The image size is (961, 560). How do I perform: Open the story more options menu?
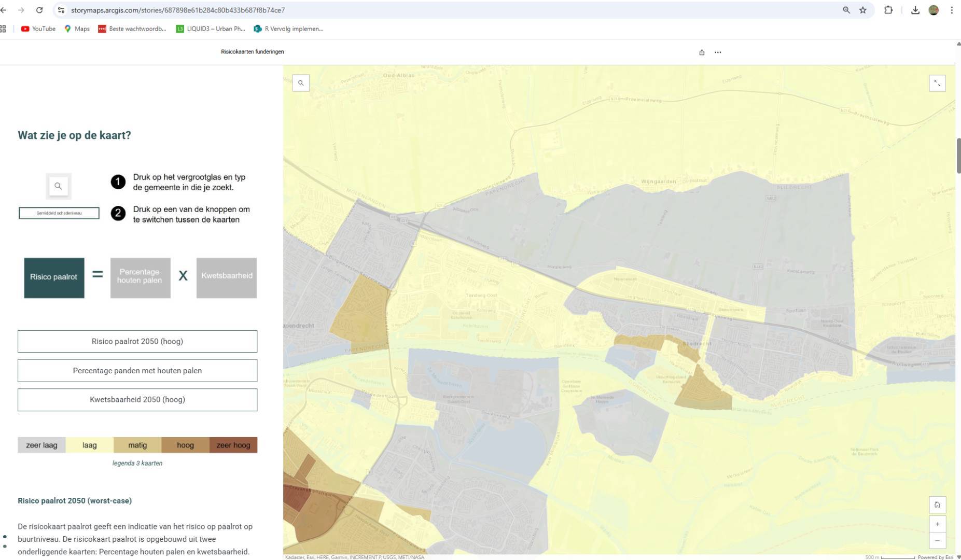coord(718,52)
